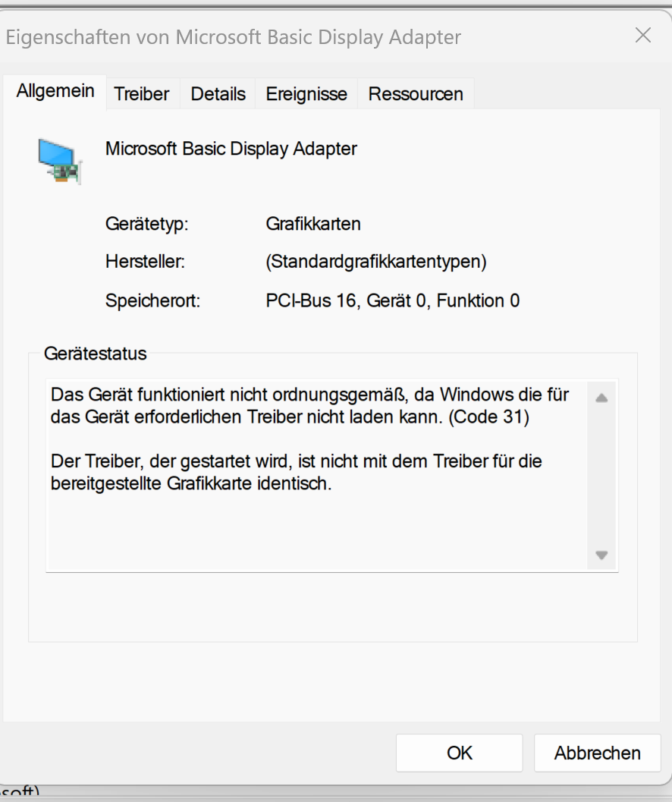The image size is (672, 802).
Task: Open the Ereignisse tab
Action: pyautogui.click(x=306, y=94)
